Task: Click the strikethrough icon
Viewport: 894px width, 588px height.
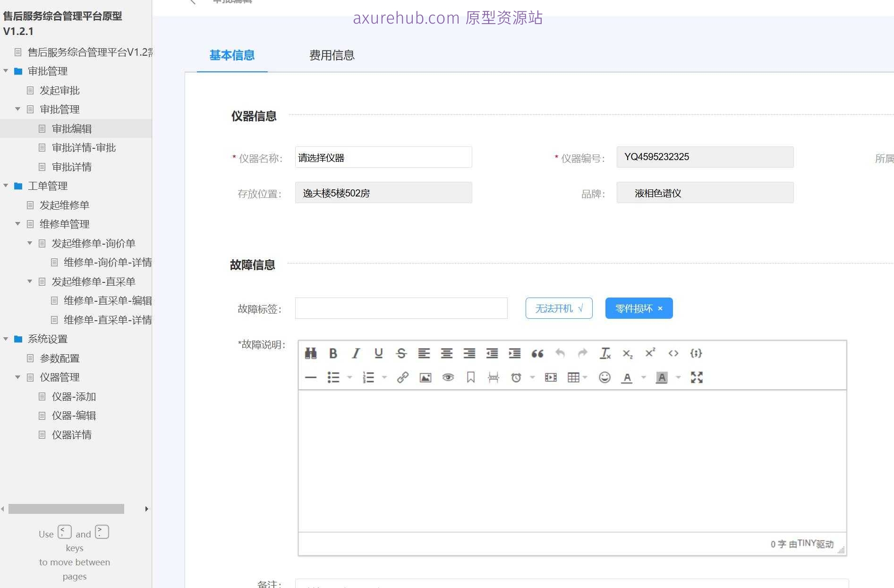Action: pos(401,353)
